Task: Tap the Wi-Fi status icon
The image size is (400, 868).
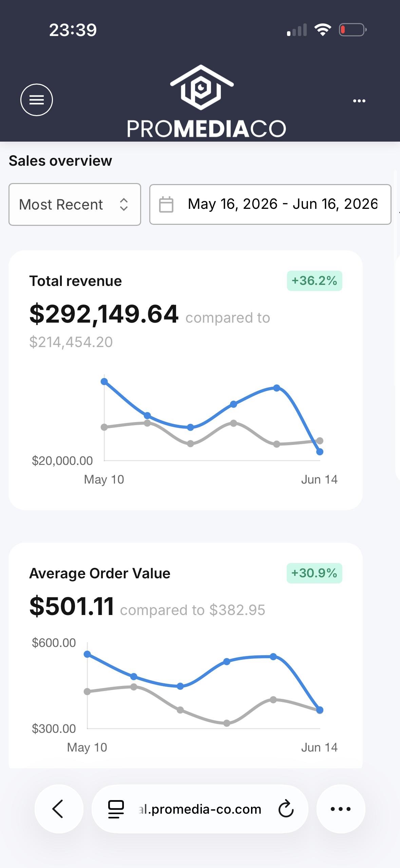Action: tap(323, 30)
